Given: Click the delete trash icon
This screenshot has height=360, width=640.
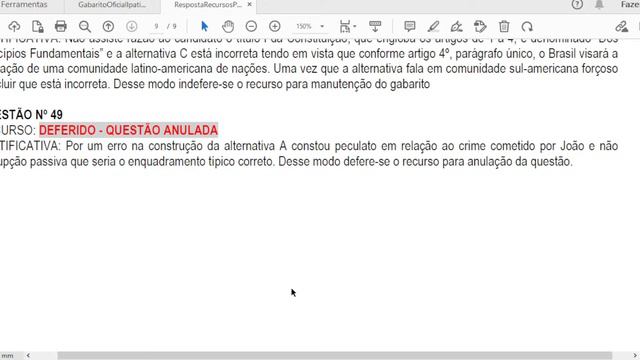Looking at the screenshot, I should click(504, 27).
